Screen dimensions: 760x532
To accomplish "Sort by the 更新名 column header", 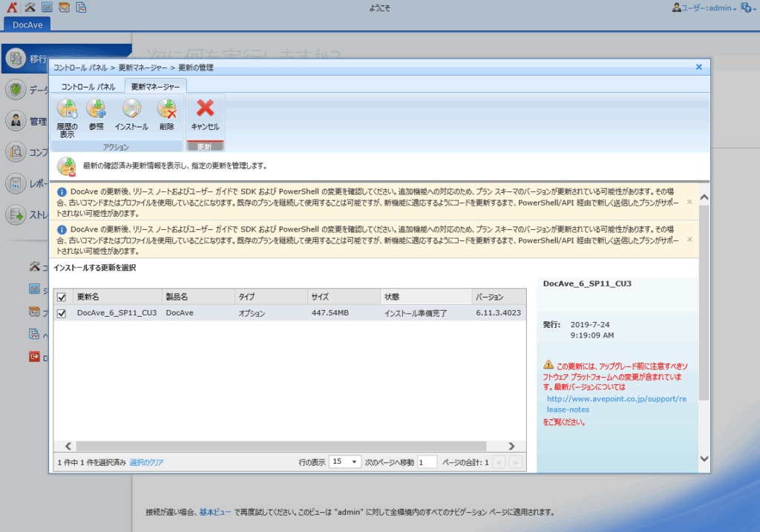I will pos(117,297).
